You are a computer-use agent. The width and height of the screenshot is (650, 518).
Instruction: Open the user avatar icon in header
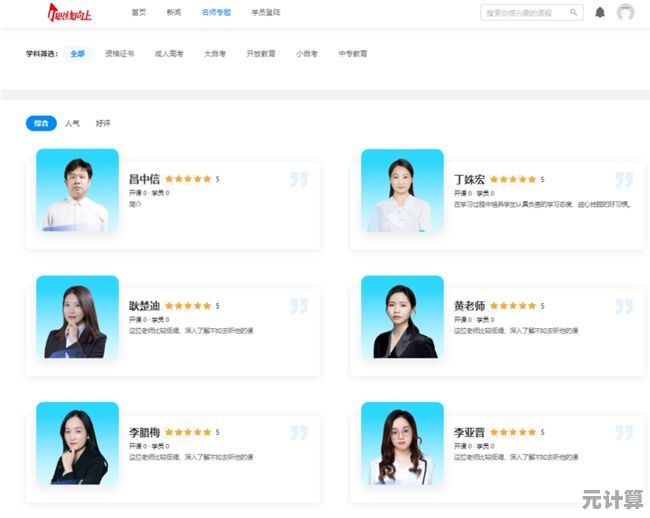[x=625, y=13]
